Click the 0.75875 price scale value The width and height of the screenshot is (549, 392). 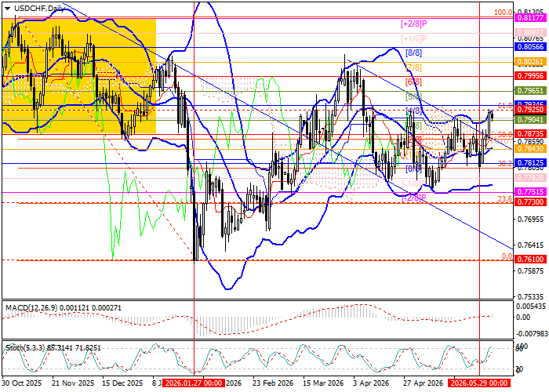(x=532, y=271)
